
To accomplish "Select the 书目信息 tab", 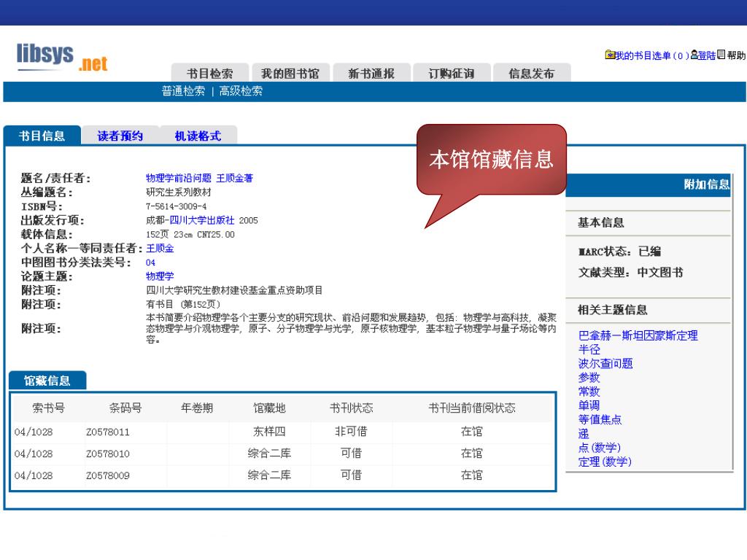I will (x=42, y=136).
